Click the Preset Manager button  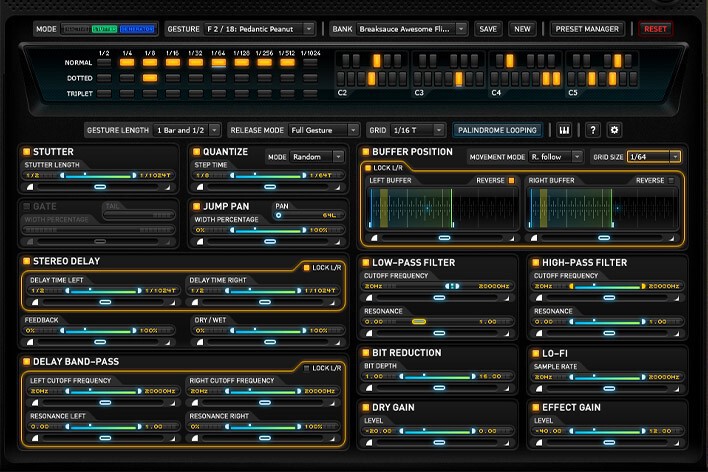pos(588,29)
